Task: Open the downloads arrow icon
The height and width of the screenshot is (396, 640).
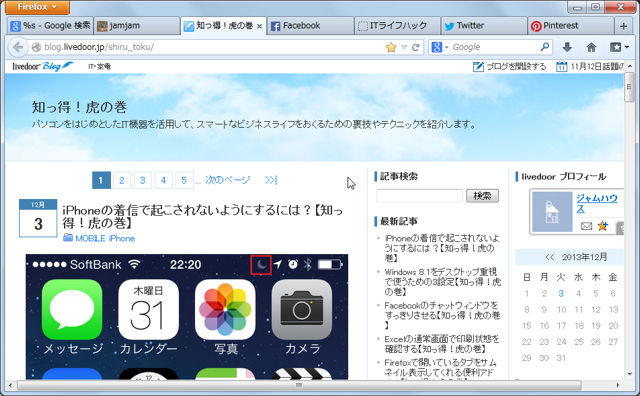Action: tap(567, 47)
